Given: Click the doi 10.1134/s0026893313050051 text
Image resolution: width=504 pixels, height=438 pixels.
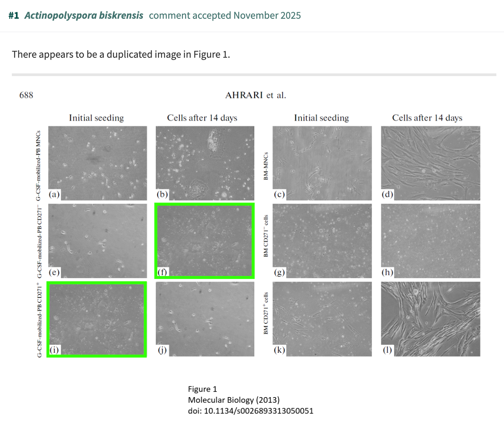Looking at the screenshot, I should tap(250, 411).
